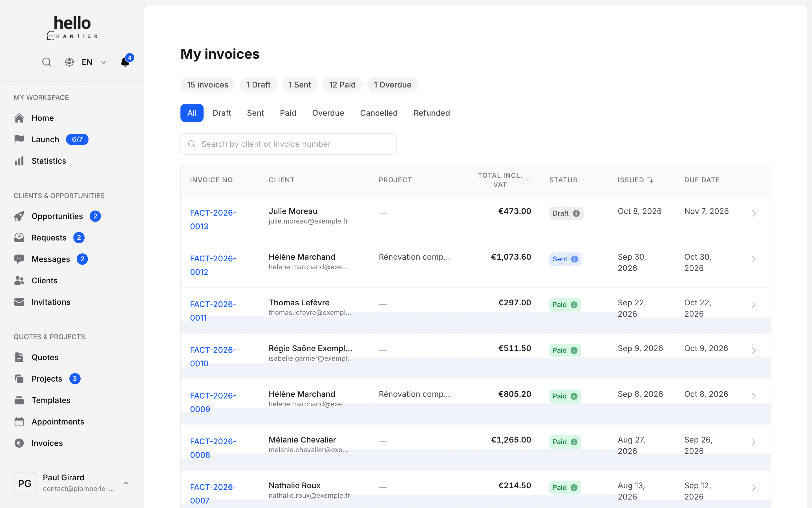Go to Home in sidebar

coord(42,118)
